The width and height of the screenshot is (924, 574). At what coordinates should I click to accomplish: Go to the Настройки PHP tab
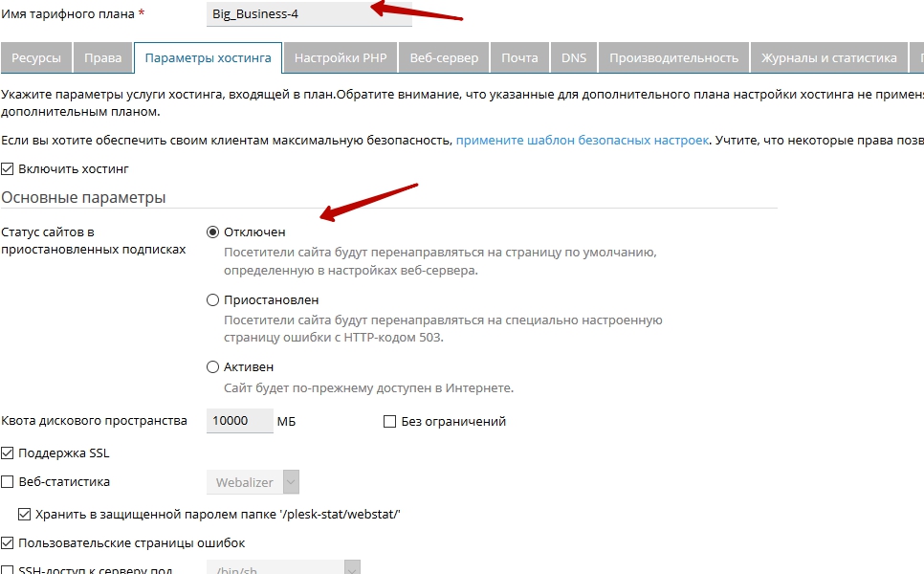point(340,58)
